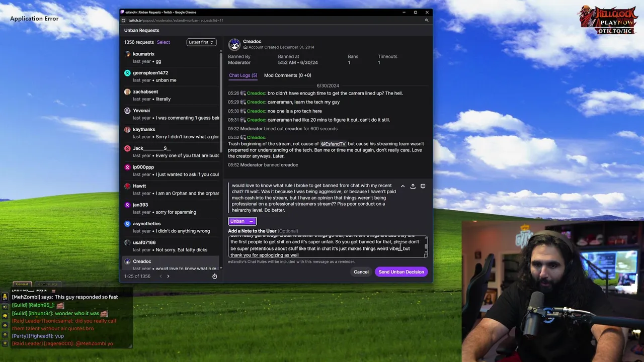644x362 pixels.
Task: Select the Combat Log tab in the game chat
Action: [x=48, y=284]
